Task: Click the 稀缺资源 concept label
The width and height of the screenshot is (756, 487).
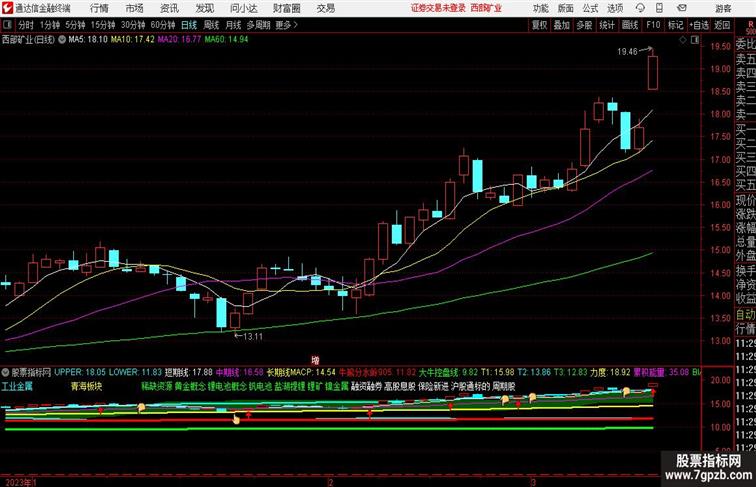Action: coord(157,386)
